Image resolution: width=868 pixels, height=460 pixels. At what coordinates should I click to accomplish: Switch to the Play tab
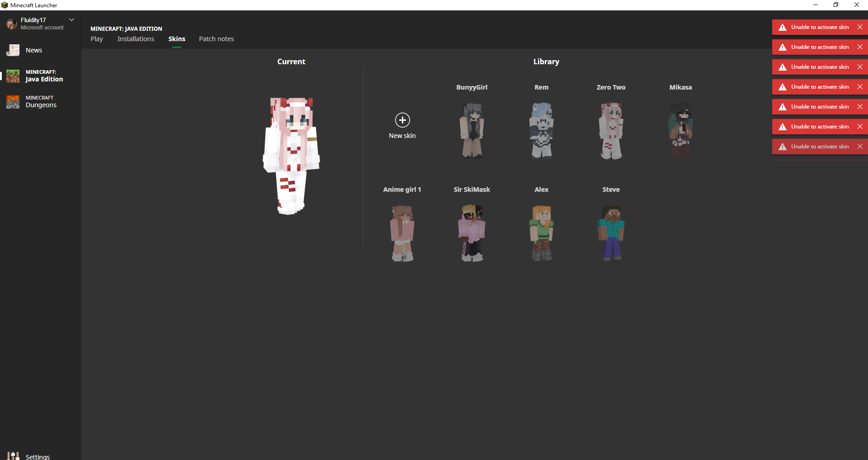click(x=97, y=39)
